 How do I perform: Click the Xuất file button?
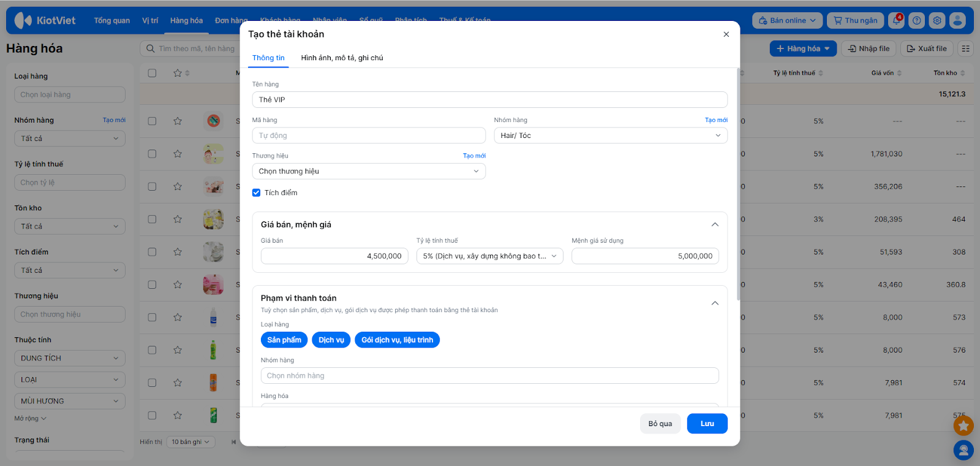[927, 48]
